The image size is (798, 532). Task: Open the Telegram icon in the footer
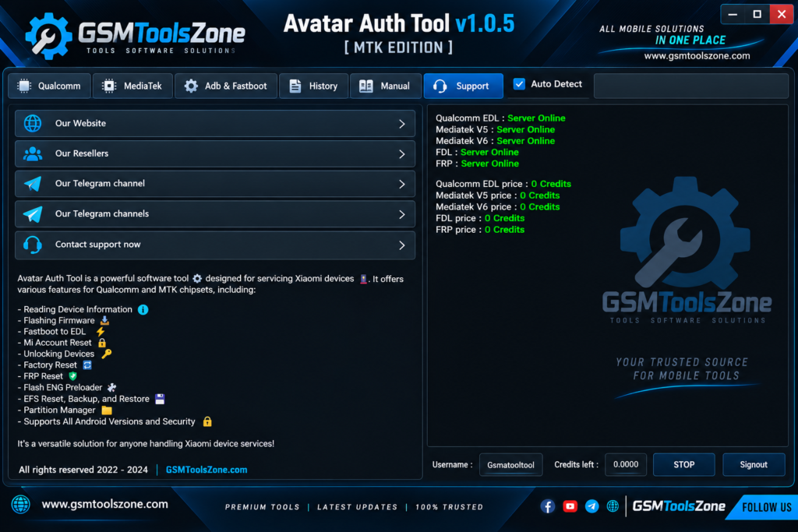(592, 506)
